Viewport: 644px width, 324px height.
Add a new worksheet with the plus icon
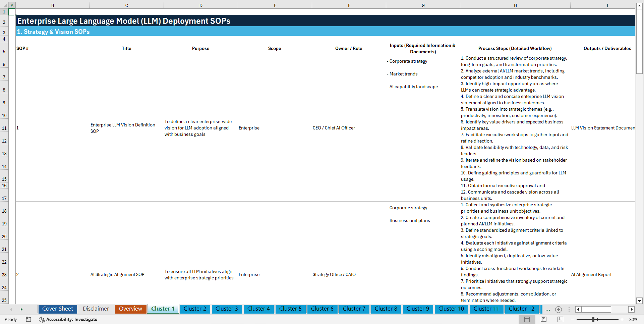click(x=559, y=310)
